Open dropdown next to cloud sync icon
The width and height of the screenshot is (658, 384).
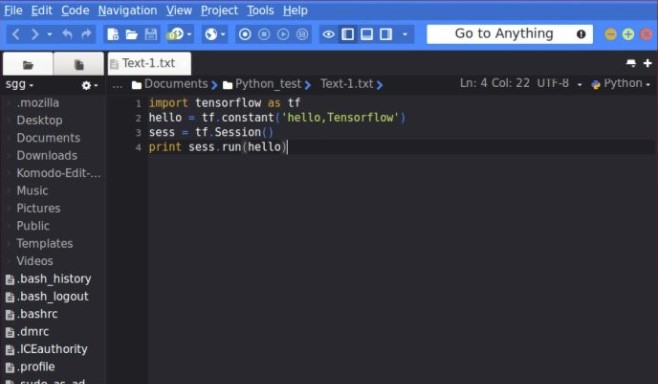190,34
